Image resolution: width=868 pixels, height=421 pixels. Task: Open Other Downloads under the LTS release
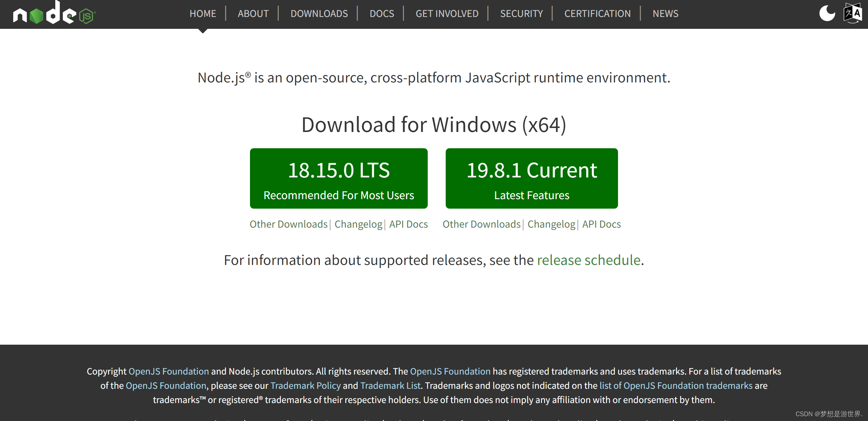(289, 224)
